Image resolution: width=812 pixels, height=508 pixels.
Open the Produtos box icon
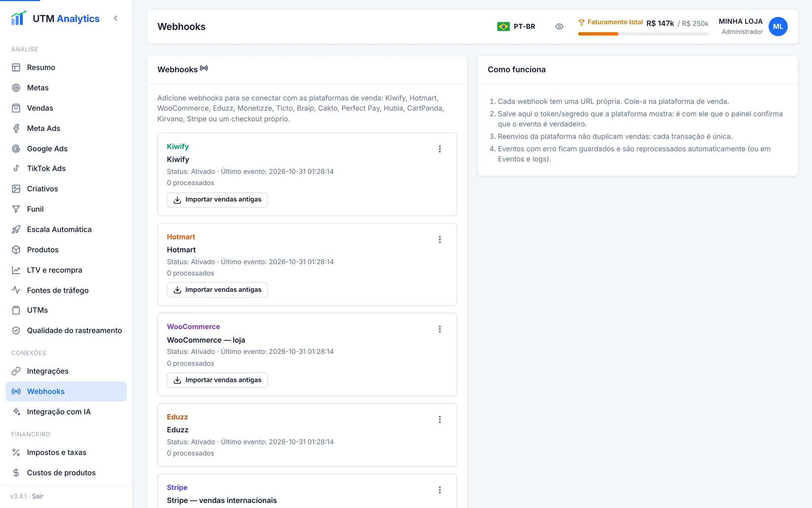16,250
